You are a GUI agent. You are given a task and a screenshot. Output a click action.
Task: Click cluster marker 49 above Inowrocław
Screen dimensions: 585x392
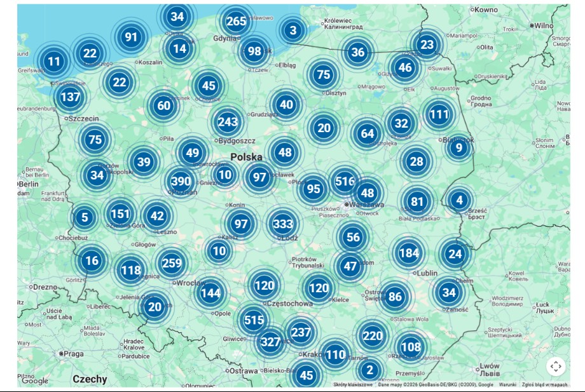pyautogui.click(x=192, y=152)
